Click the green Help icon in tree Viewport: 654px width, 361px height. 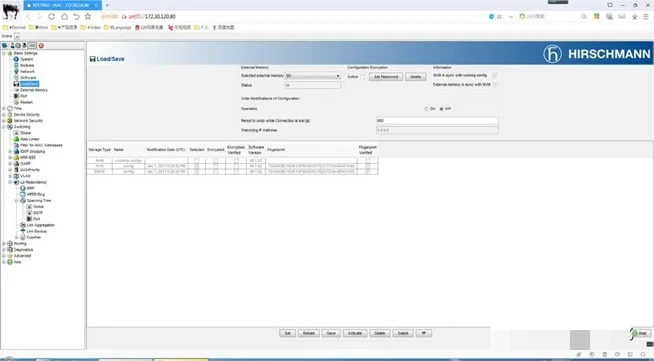pos(10,262)
